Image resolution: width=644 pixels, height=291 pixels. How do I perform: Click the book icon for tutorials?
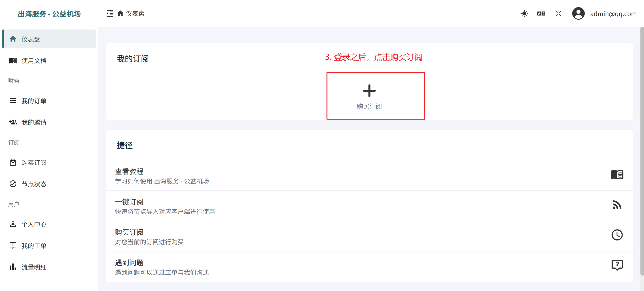point(617,175)
